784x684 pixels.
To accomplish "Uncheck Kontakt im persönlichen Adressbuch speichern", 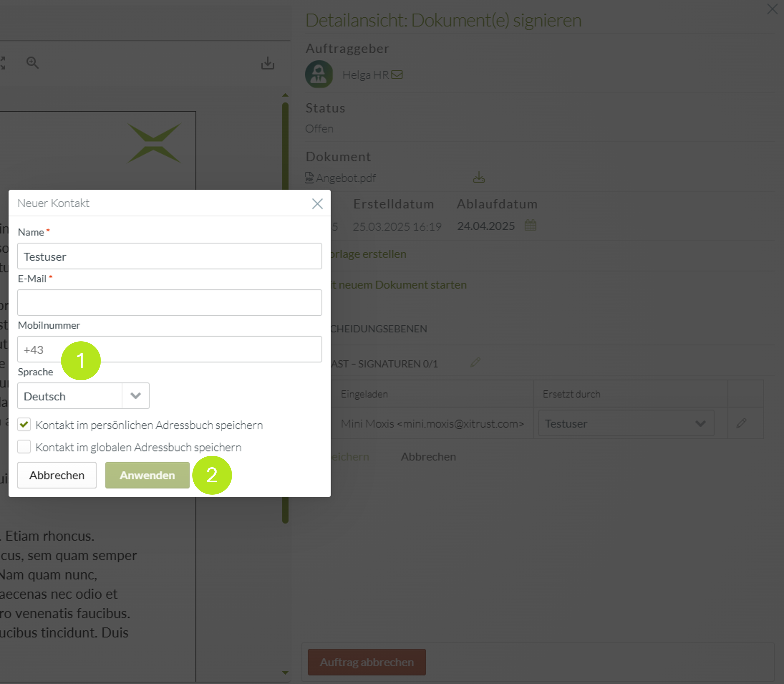I will point(24,424).
